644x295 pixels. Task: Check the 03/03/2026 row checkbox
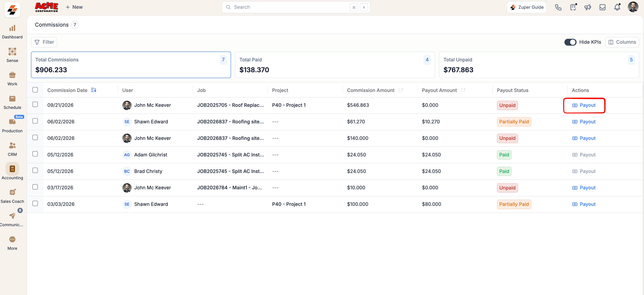coord(35,203)
